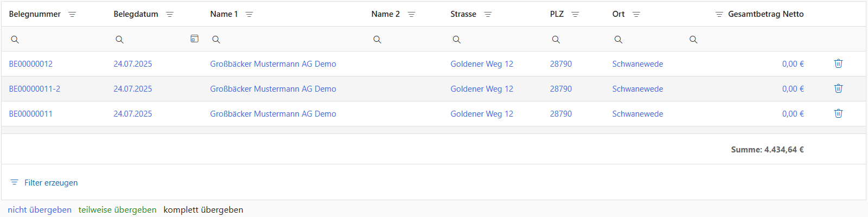Click search icon under Name 1 column
The image size is (868, 217).
pyautogui.click(x=216, y=40)
